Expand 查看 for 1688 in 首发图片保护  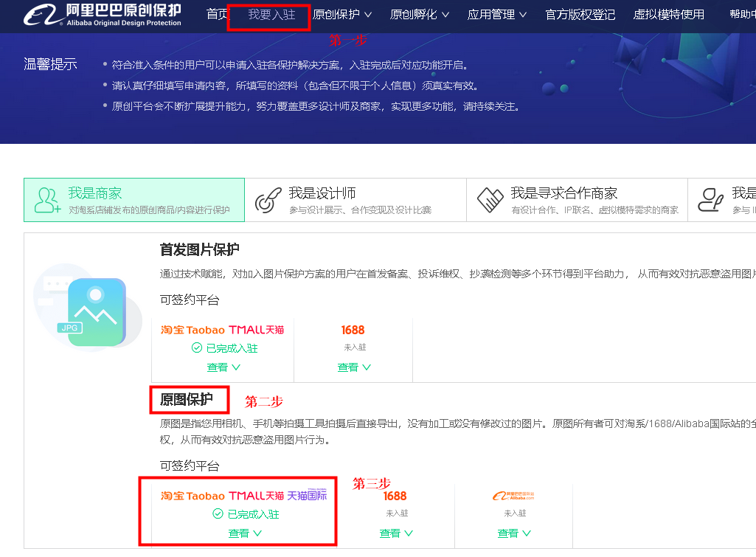tap(354, 367)
